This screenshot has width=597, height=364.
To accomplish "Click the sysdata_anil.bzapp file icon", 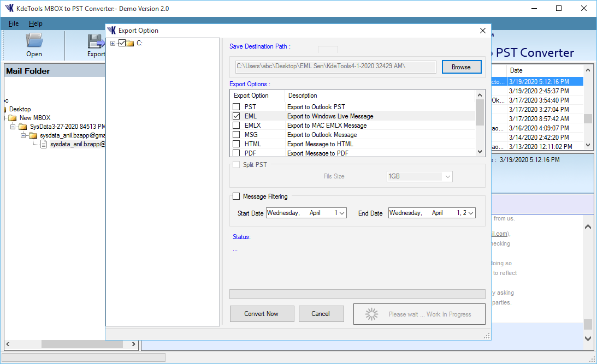I will click(44, 144).
